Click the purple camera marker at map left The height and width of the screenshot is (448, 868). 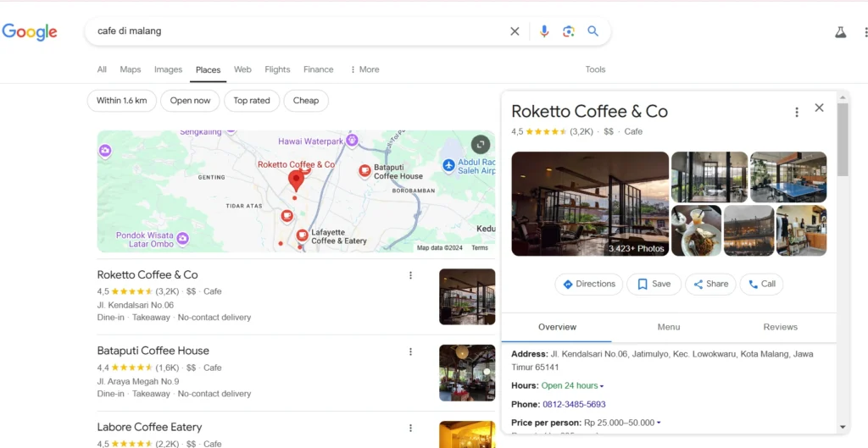104,151
